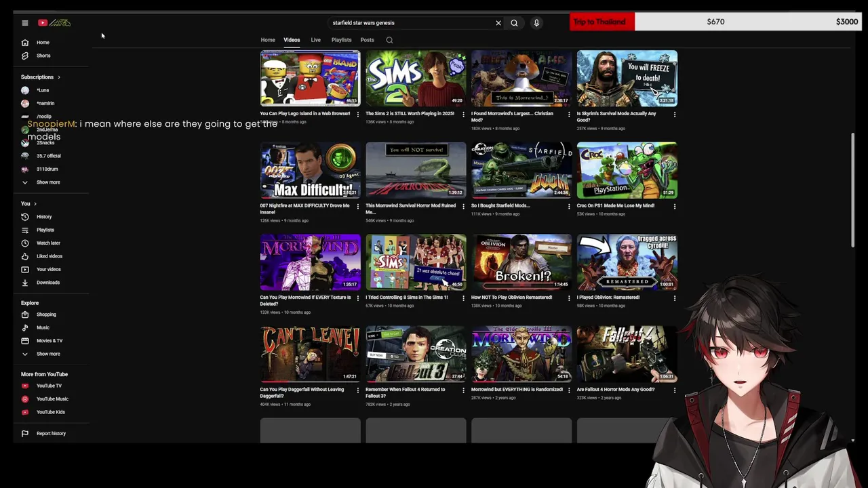Viewport: 868px width, 488px height.
Task: Open Controlling 8 Sims thumbnail
Action: point(416,262)
